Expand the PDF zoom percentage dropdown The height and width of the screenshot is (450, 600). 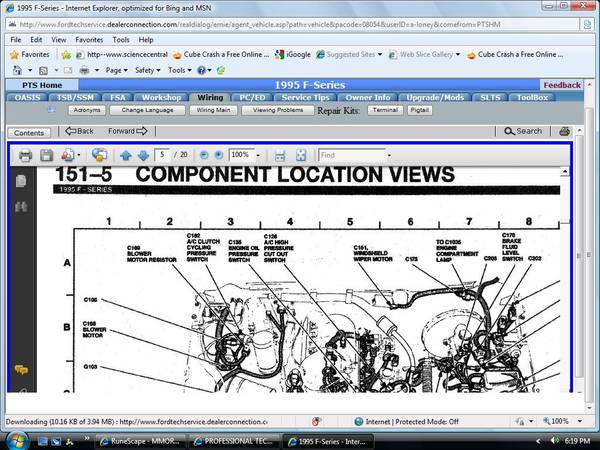(258, 155)
